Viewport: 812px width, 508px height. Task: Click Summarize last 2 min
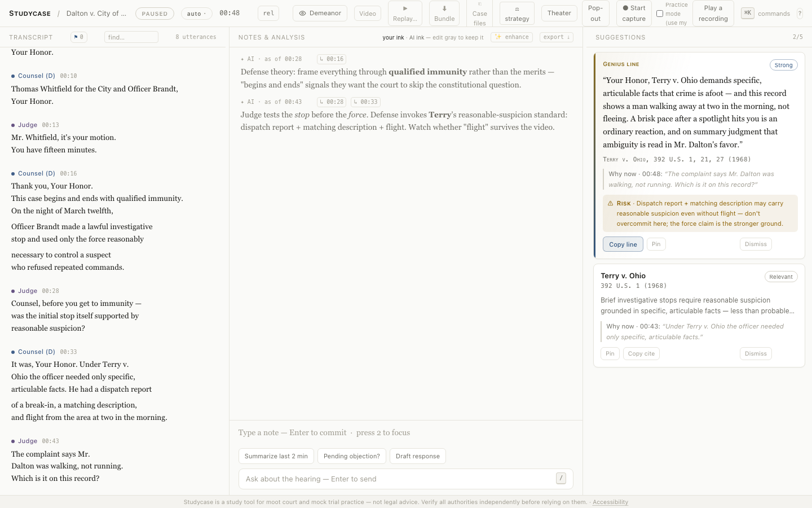(276, 456)
